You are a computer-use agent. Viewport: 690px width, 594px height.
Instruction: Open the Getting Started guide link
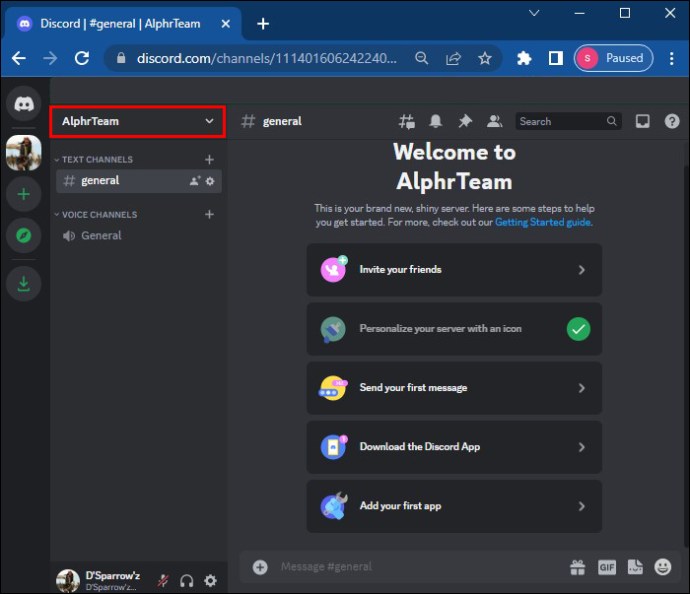click(543, 222)
